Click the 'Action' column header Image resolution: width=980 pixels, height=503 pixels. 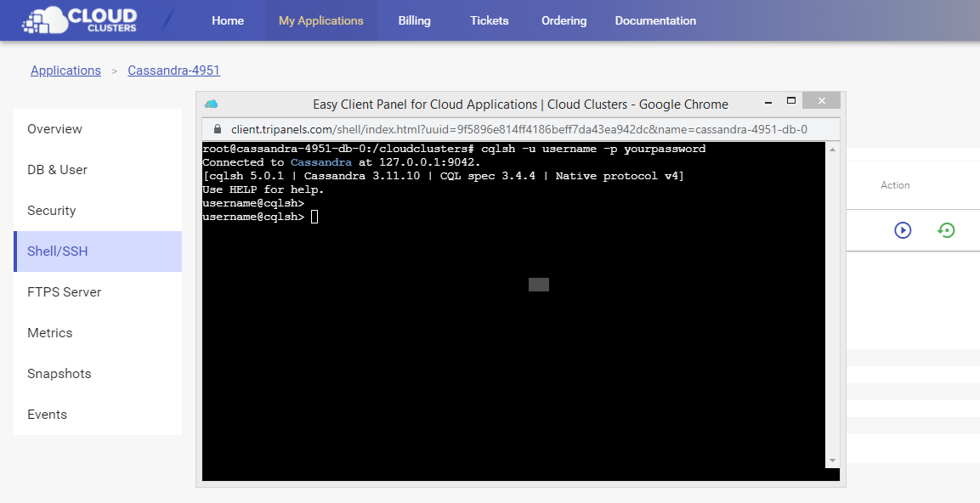pyautogui.click(x=895, y=185)
